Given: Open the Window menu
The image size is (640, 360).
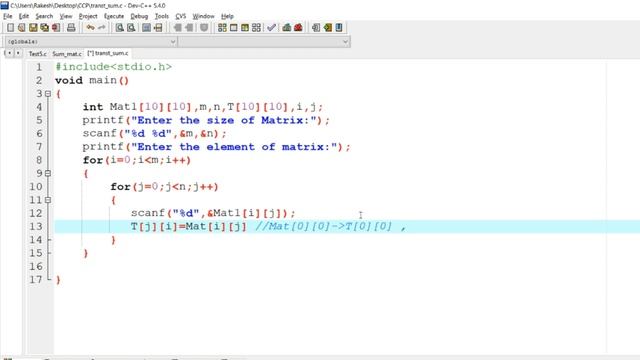Looking at the screenshot, I should 203,16.
